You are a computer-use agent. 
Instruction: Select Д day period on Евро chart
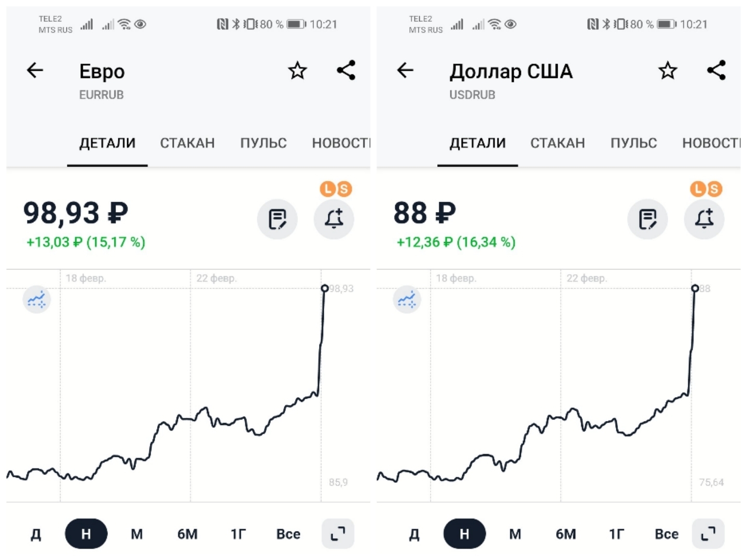pos(36,534)
